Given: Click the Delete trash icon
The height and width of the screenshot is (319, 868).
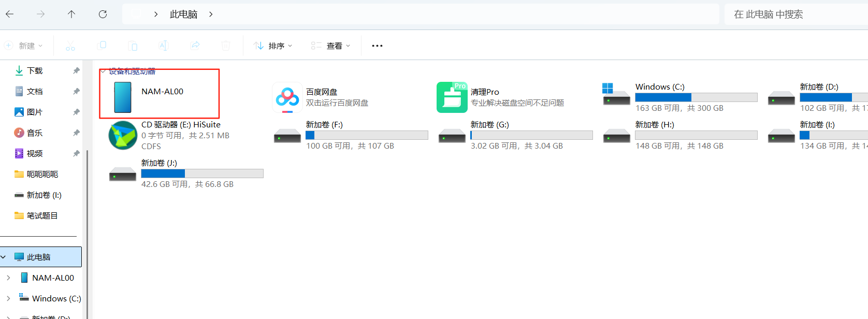Looking at the screenshot, I should coord(226,46).
